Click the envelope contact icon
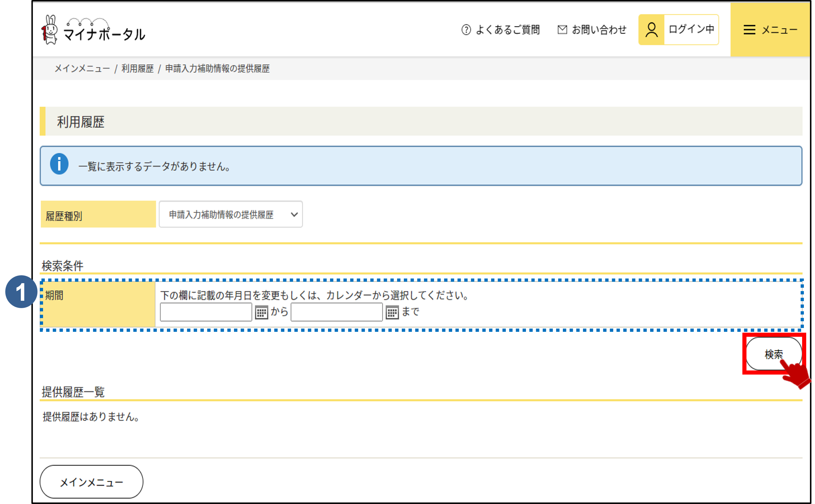This screenshot has width=815, height=504. (x=562, y=30)
